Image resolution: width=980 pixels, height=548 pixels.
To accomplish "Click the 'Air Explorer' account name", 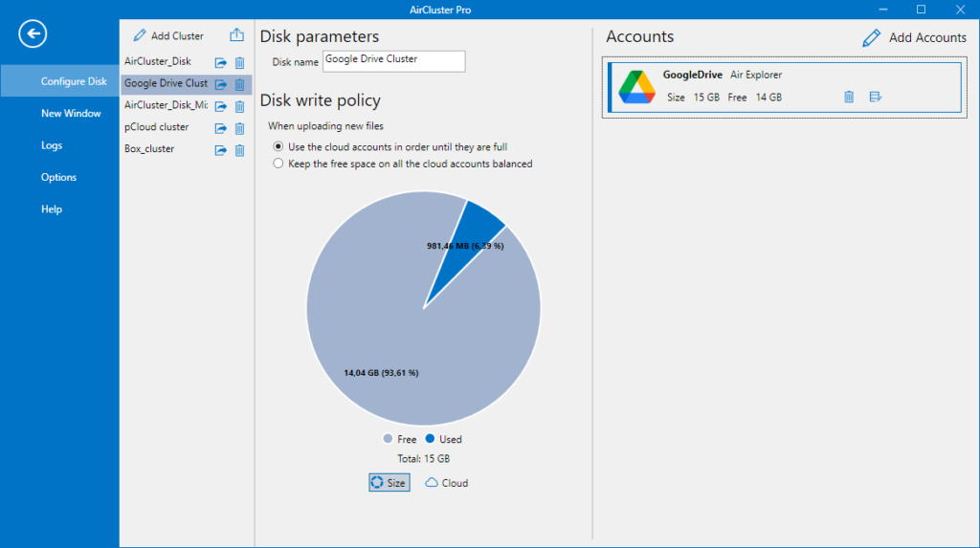I will tap(756, 75).
